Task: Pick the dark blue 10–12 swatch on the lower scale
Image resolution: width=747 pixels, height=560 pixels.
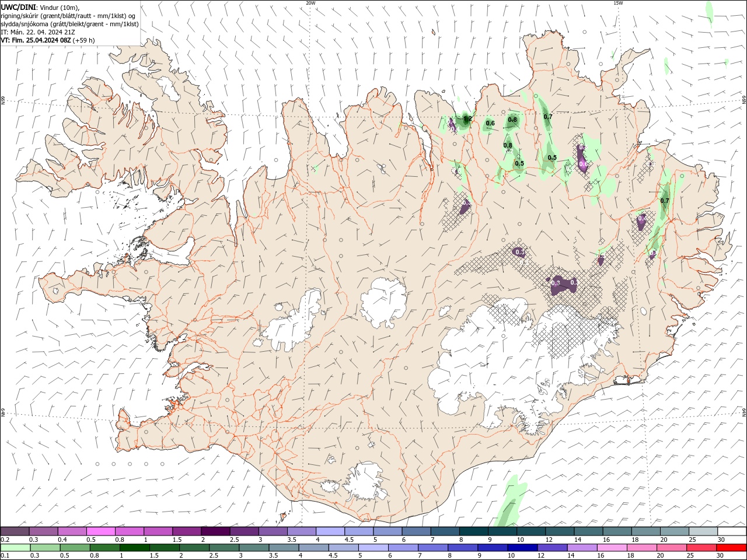Action: (x=522, y=548)
